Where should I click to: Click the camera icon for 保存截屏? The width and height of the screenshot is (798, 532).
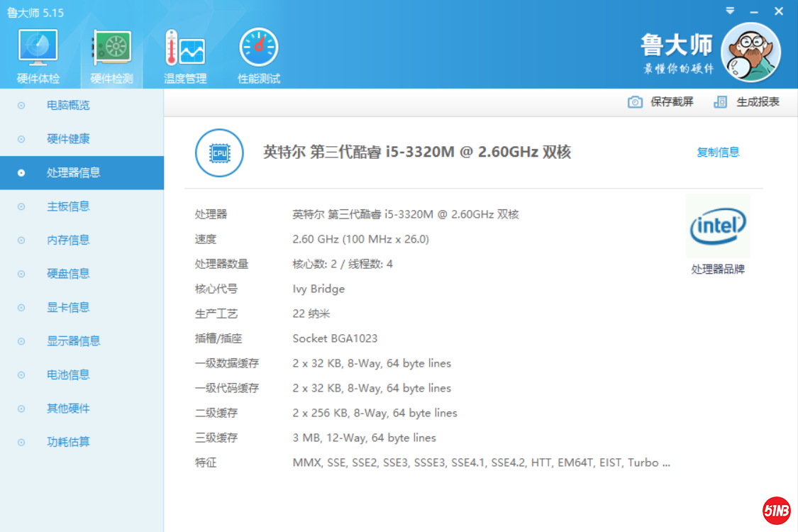pyautogui.click(x=635, y=102)
